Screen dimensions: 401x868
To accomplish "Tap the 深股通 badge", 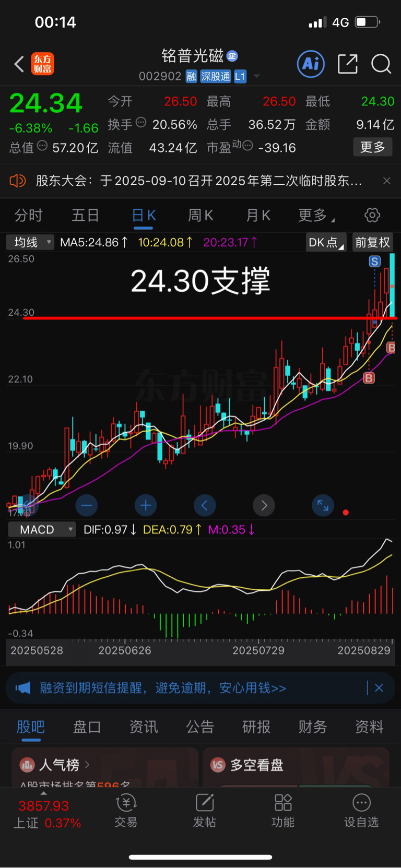I will click(216, 77).
